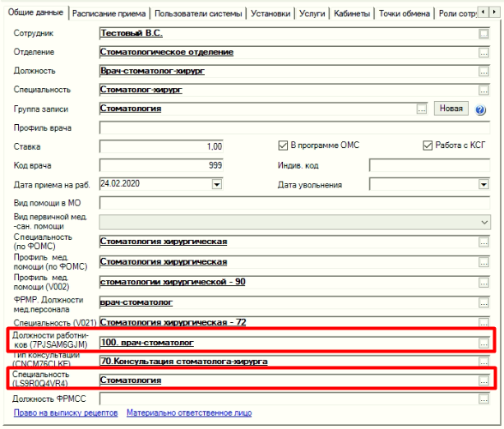The image size is (504, 429).
Task: Focus Вид помощи в МО input field
Action: pyautogui.click(x=294, y=203)
